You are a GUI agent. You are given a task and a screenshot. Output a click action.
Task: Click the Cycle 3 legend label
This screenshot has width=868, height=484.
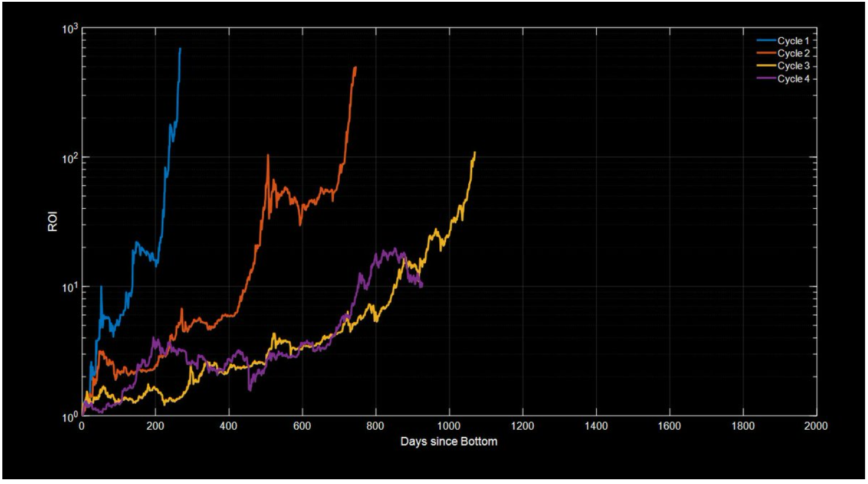click(794, 66)
